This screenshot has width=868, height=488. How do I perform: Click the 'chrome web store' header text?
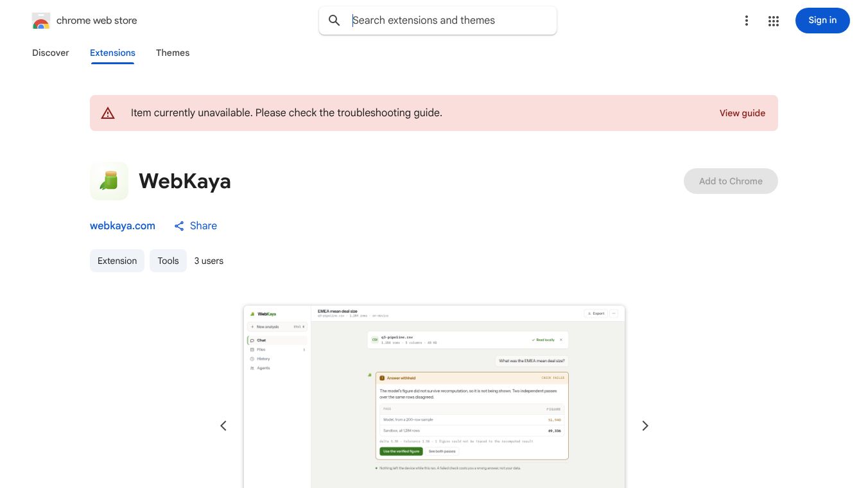click(97, 21)
